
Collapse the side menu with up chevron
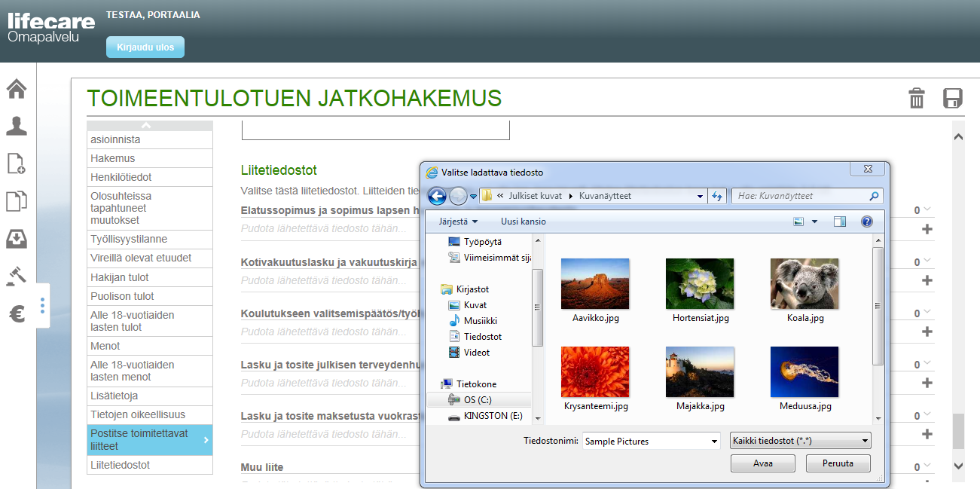147,126
